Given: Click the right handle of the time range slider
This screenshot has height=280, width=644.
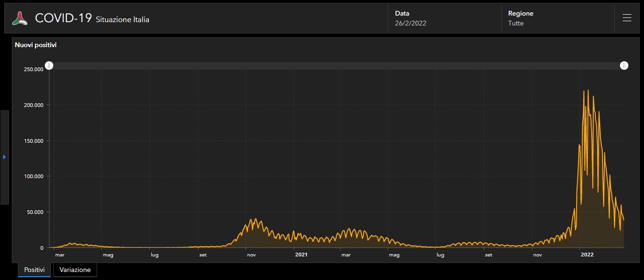Looking at the screenshot, I should tap(624, 66).
